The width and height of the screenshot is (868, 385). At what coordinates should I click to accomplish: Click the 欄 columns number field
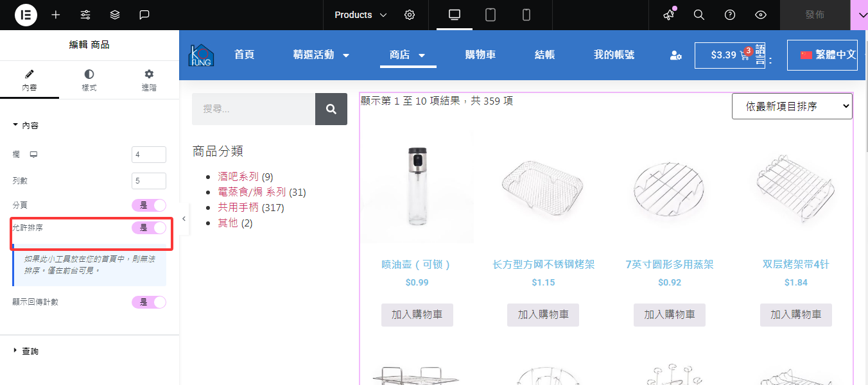(149, 155)
